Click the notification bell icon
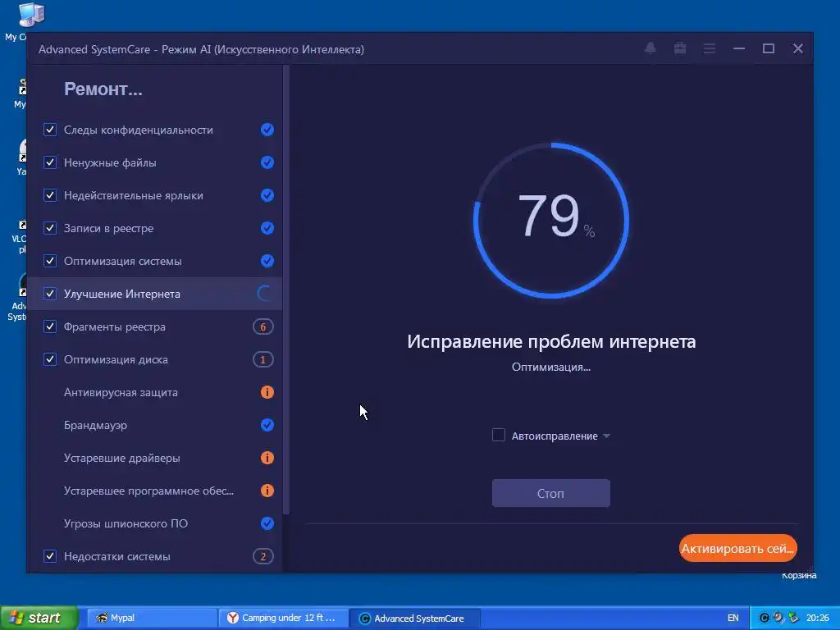The width and height of the screenshot is (840, 630). pos(651,48)
